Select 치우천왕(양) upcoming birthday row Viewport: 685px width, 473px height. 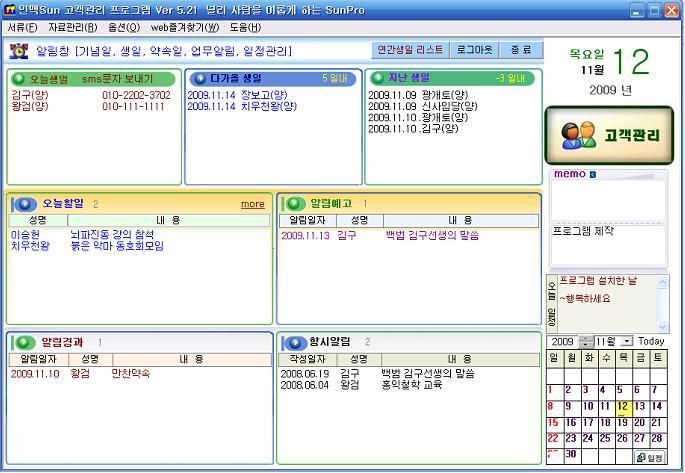point(242,107)
